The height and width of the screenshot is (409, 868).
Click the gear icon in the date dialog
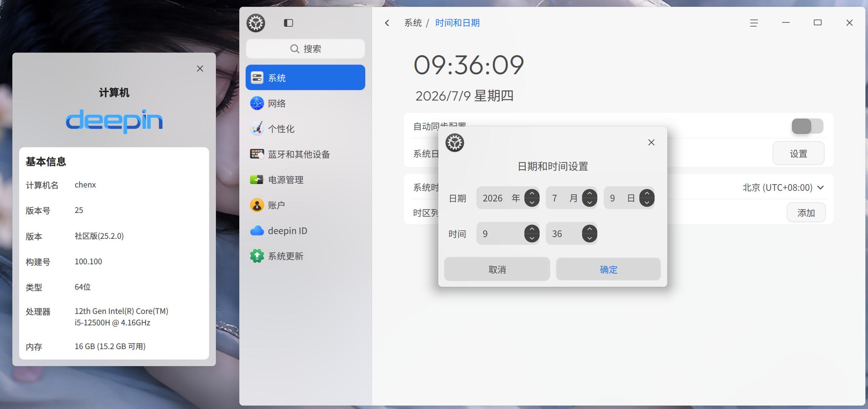coord(455,143)
